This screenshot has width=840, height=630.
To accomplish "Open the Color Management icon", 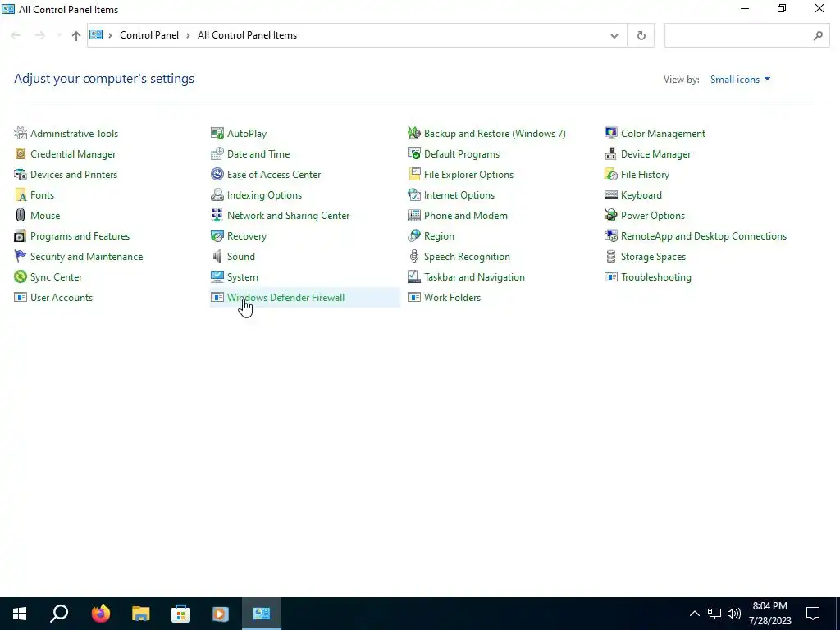I will pyautogui.click(x=610, y=134).
